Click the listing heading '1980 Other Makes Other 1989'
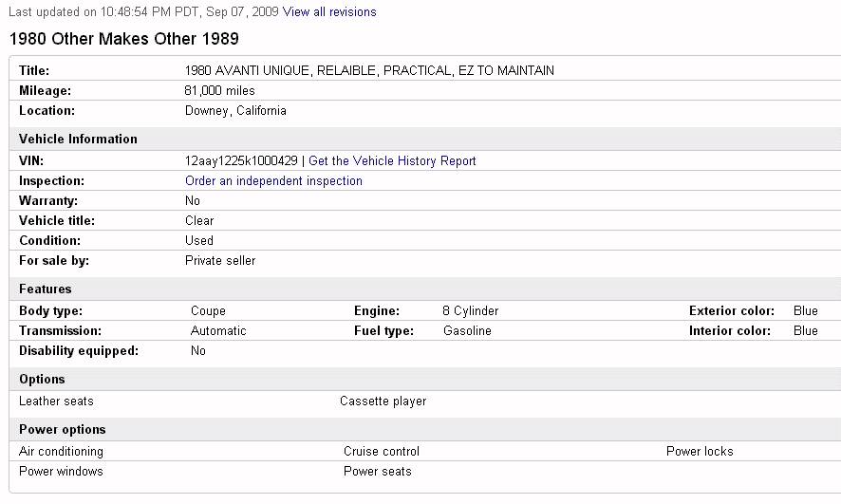Viewport: 841px width, 504px height. coord(123,39)
